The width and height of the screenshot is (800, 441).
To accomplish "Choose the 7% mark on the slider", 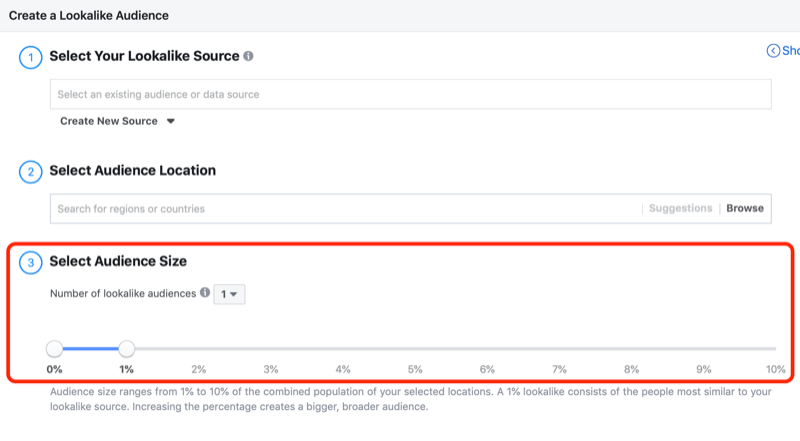I will point(559,349).
